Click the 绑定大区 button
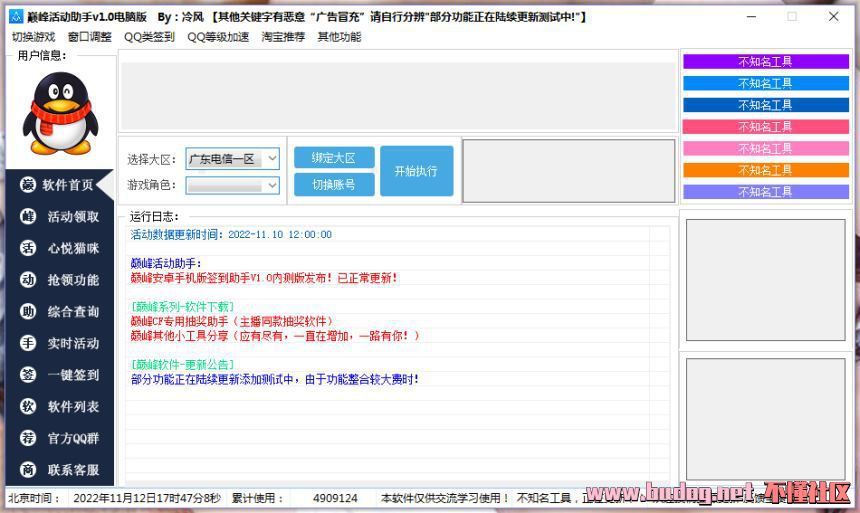The image size is (860, 513). pos(334,158)
